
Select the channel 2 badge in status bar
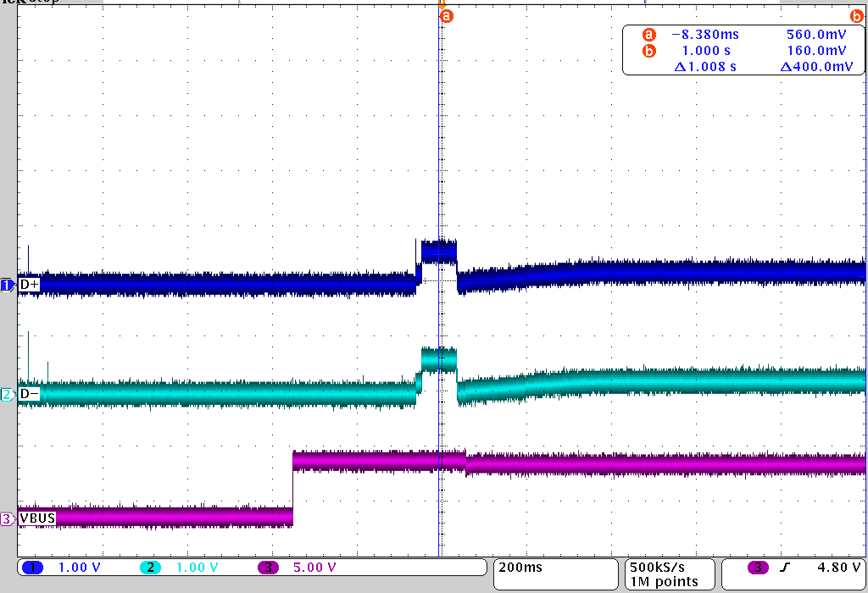tap(151, 568)
